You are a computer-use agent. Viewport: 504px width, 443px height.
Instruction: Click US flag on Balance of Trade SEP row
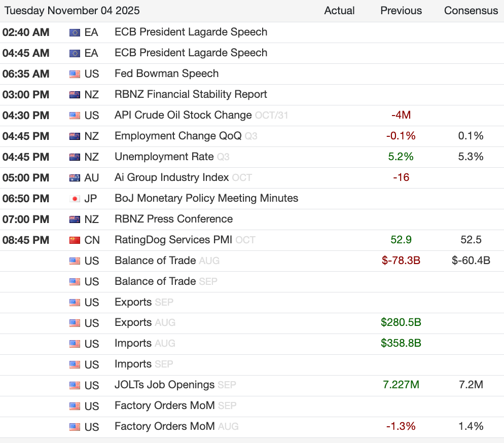point(75,282)
